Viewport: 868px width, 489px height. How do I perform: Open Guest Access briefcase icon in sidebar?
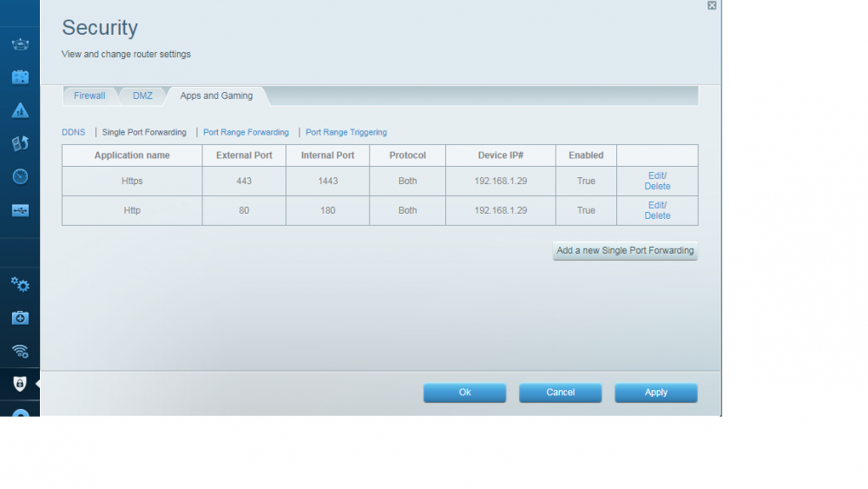click(20, 77)
